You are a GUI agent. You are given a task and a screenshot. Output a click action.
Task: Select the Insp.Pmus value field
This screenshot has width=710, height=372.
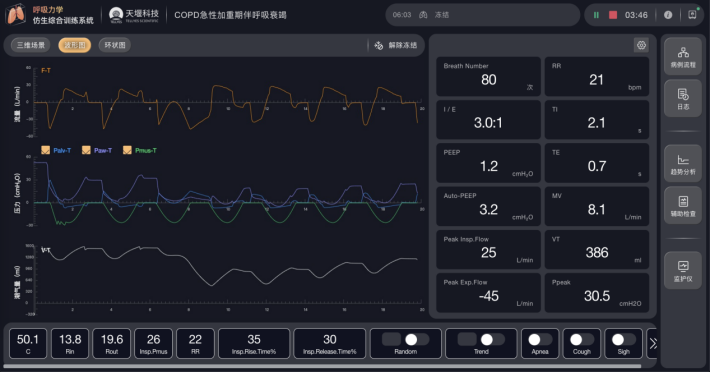click(154, 343)
